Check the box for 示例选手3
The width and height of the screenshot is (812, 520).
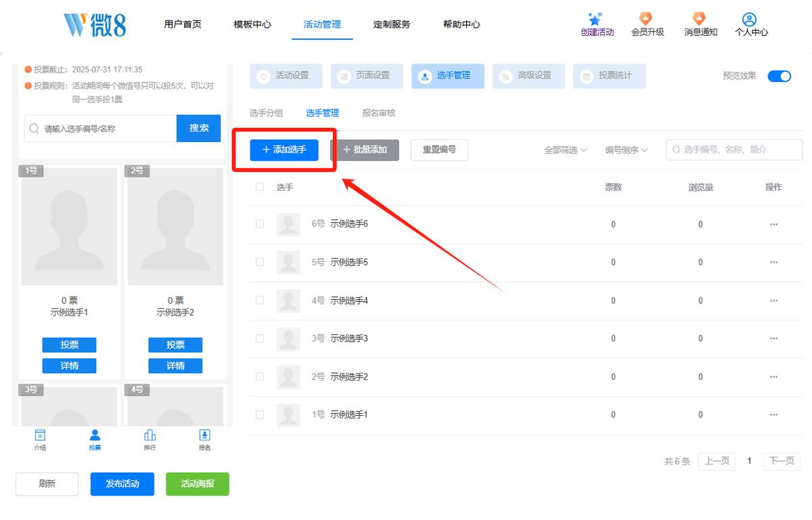tap(260, 339)
